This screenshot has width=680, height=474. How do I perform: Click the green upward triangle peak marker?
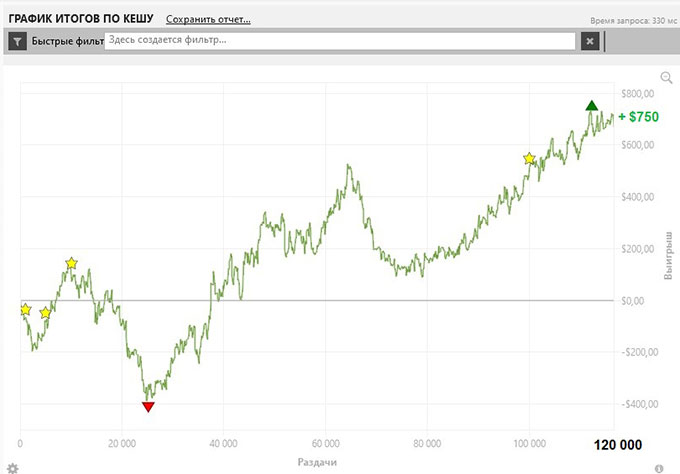(592, 106)
